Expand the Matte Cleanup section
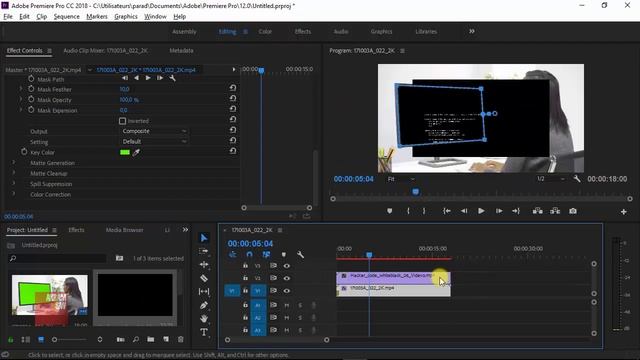This screenshot has height=360, width=640. pyautogui.click(x=13, y=173)
